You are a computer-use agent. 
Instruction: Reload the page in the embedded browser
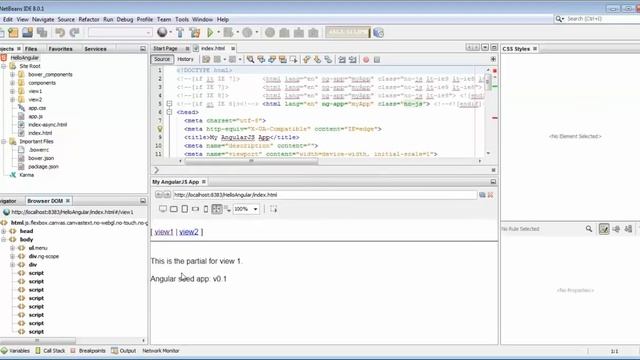(x=482, y=195)
